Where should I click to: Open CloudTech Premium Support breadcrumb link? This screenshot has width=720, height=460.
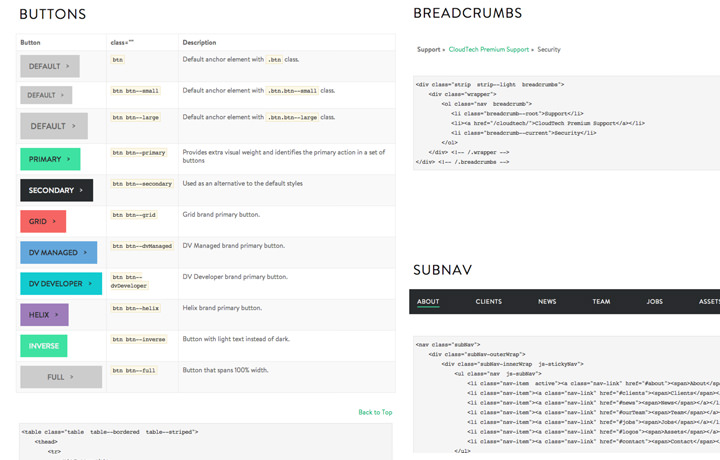489,49
